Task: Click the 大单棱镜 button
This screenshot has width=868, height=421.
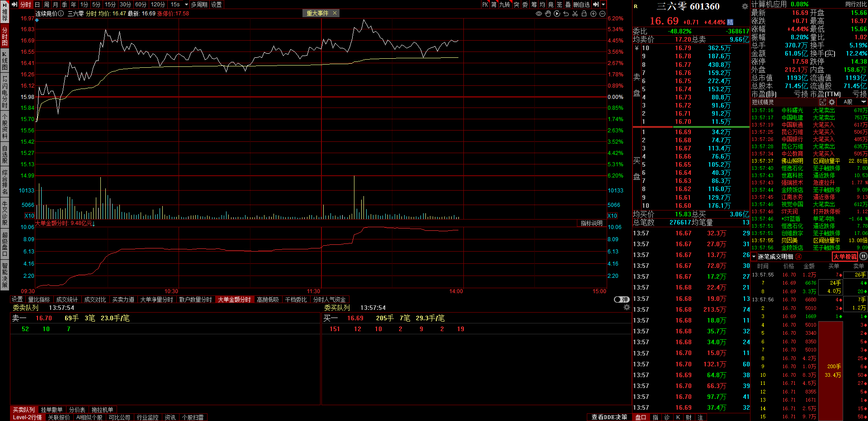Action: 844,257
